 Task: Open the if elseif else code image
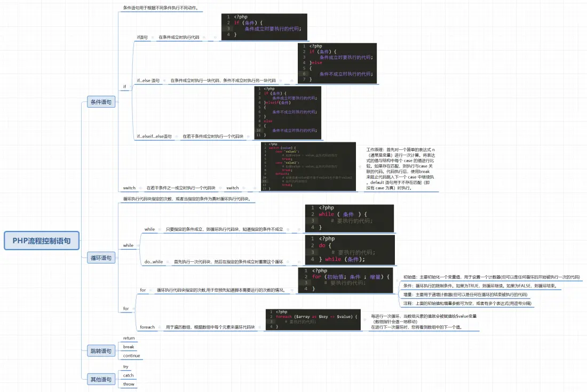point(288,113)
